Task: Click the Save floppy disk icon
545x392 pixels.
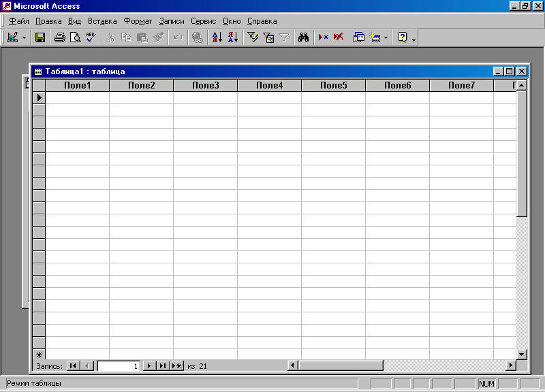Action: [40, 37]
